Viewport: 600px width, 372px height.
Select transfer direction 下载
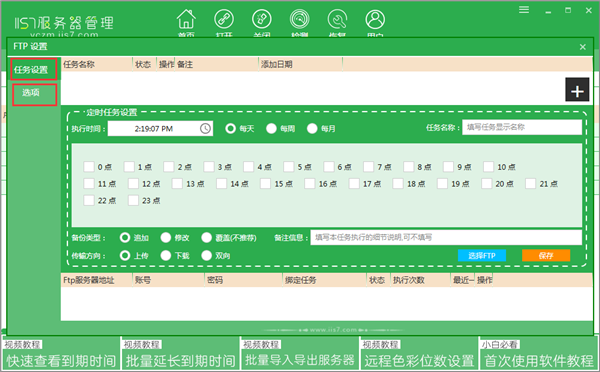tap(166, 255)
